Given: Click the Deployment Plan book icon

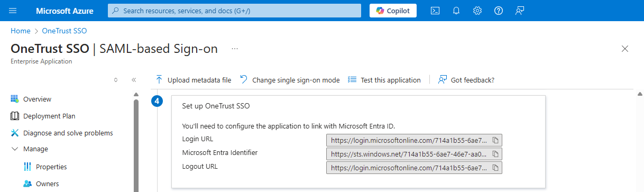Looking at the screenshot, I should click(14, 116).
